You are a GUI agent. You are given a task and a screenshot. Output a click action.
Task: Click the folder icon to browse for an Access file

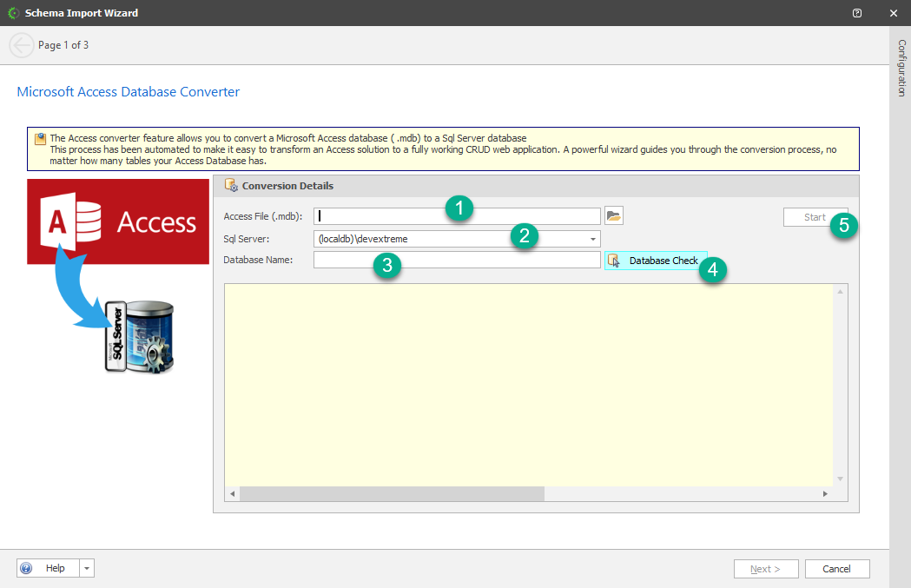tap(614, 215)
